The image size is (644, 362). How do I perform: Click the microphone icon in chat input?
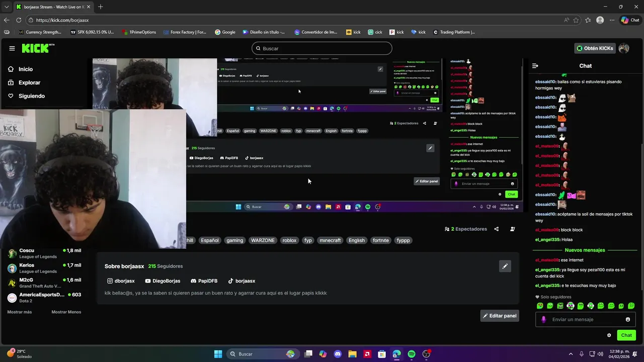coord(543,319)
